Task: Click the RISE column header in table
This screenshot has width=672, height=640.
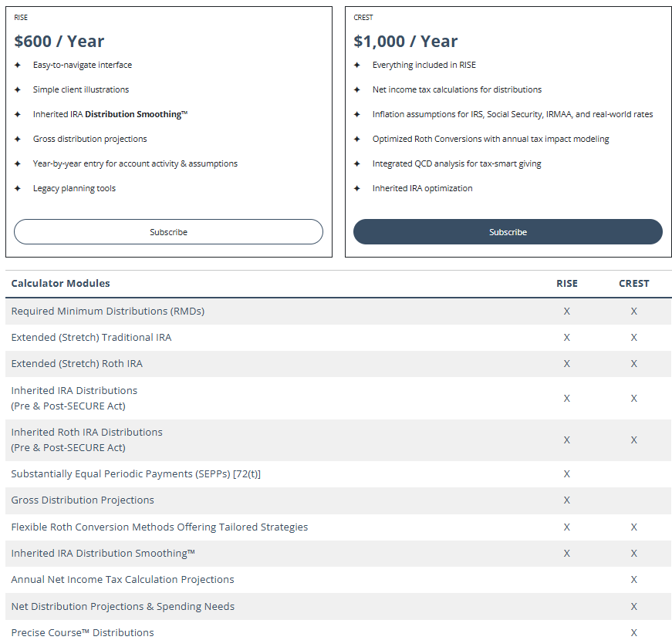Action: click(x=566, y=284)
